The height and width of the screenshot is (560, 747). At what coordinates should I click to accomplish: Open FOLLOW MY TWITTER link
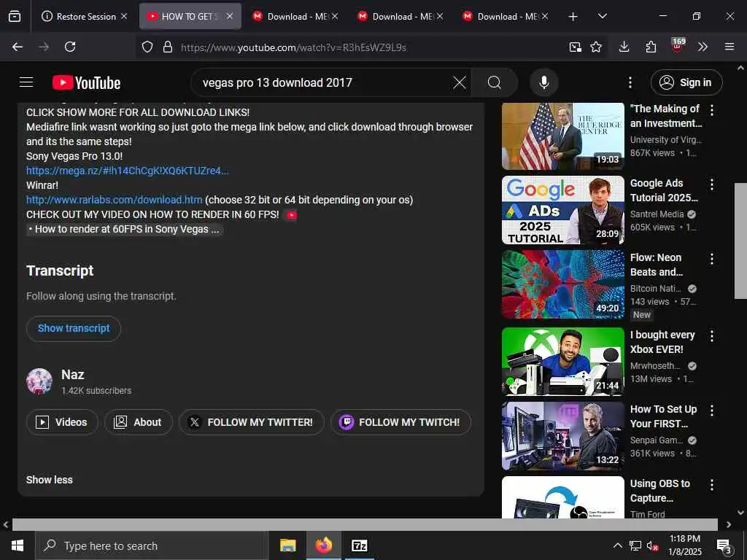tap(252, 422)
